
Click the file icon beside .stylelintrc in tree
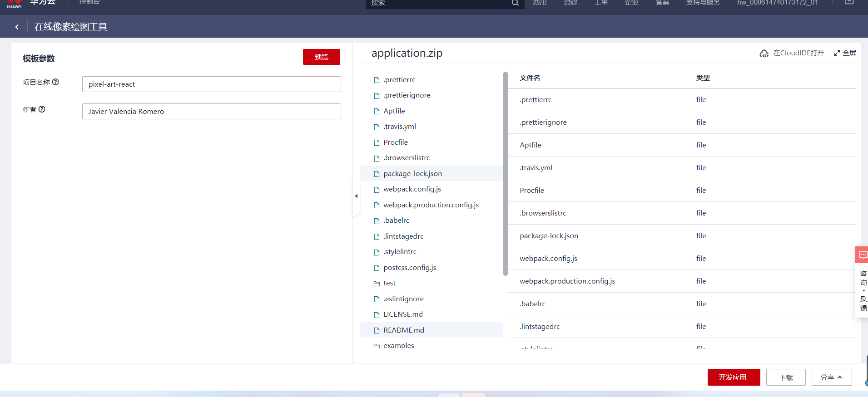[x=377, y=252]
